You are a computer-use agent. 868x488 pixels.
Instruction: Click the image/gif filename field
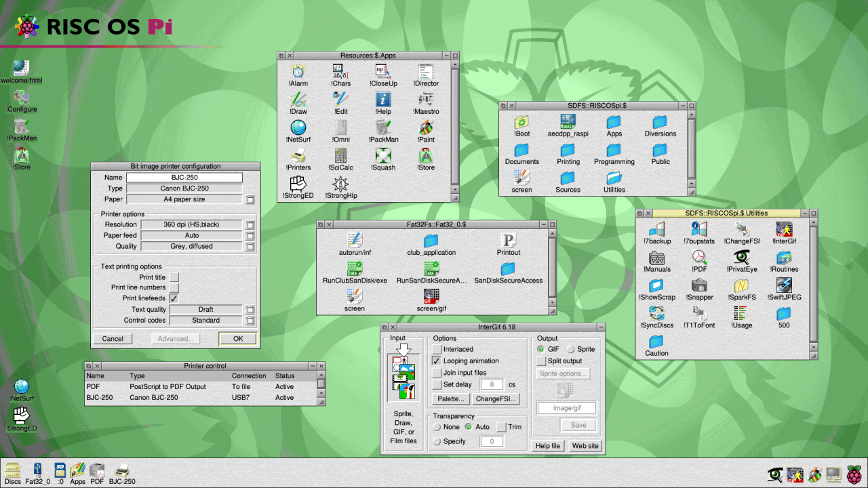pyautogui.click(x=568, y=407)
